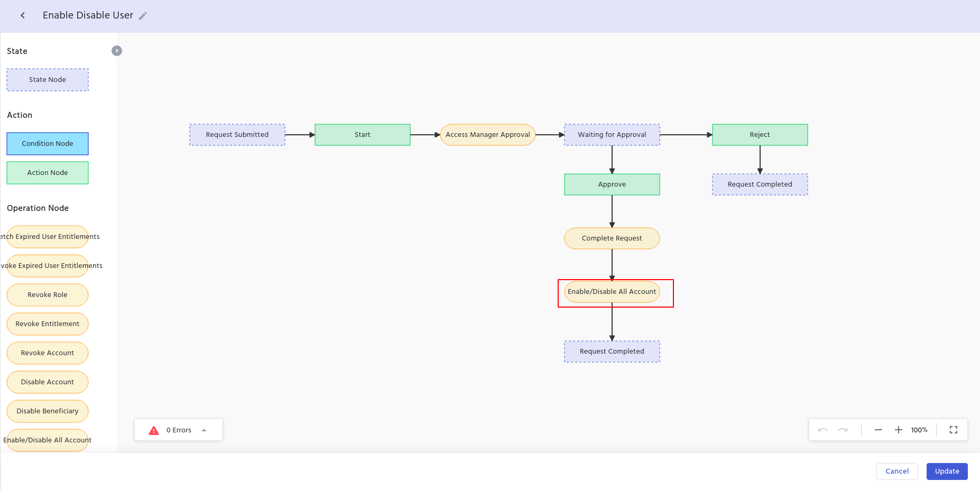The height and width of the screenshot is (490, 980).
Task: Edit workflow name with pencil icon
Action: [x=143, y=16]
